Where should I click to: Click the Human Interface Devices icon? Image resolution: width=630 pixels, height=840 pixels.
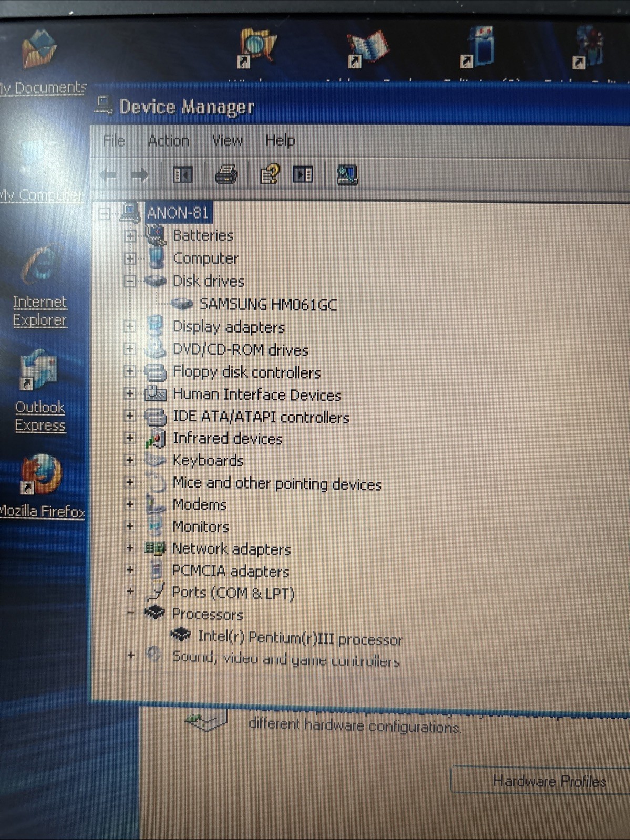156,393
